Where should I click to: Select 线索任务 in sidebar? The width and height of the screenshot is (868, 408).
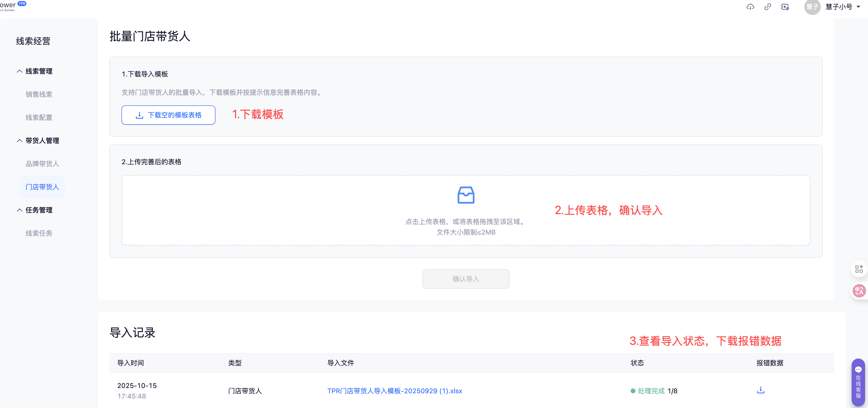(39, 233)
